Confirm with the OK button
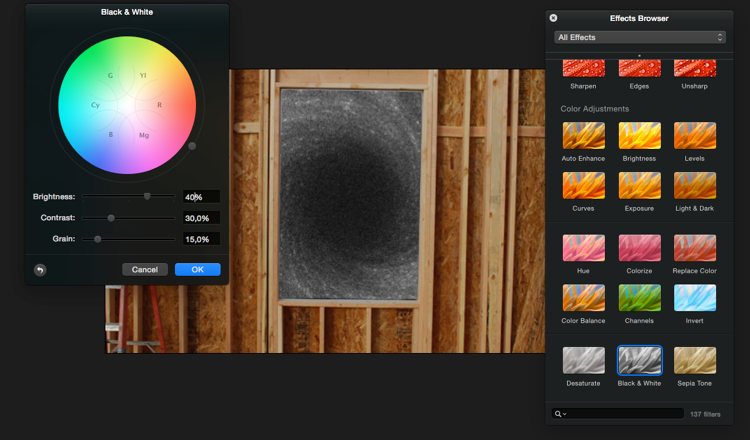Screen dimensions: 750x440 [x=198, y=270]
